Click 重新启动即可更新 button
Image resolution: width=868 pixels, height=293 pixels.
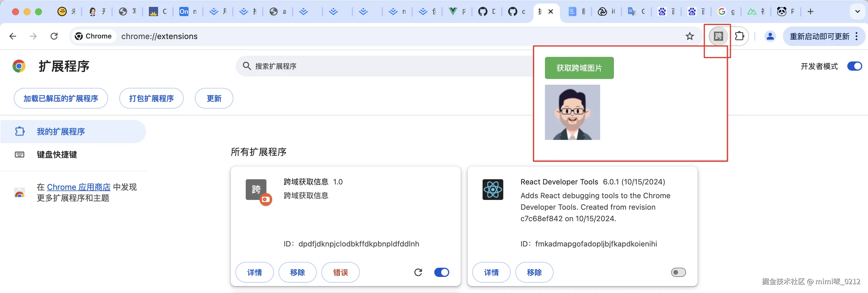click(x=824, y=36)
